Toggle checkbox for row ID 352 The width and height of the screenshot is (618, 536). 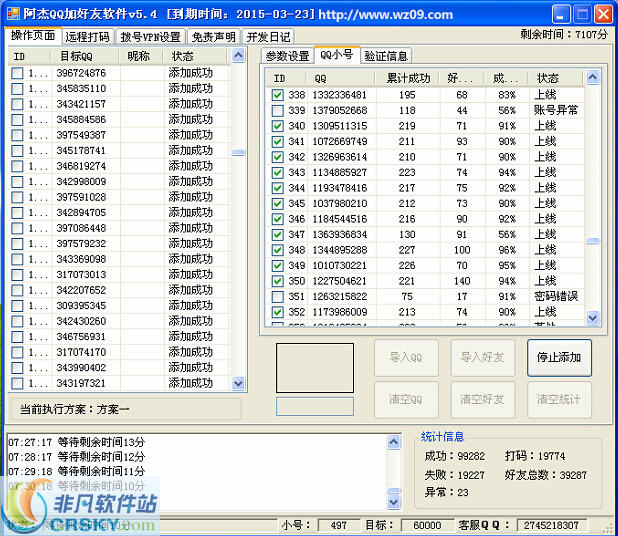point(277,312)
